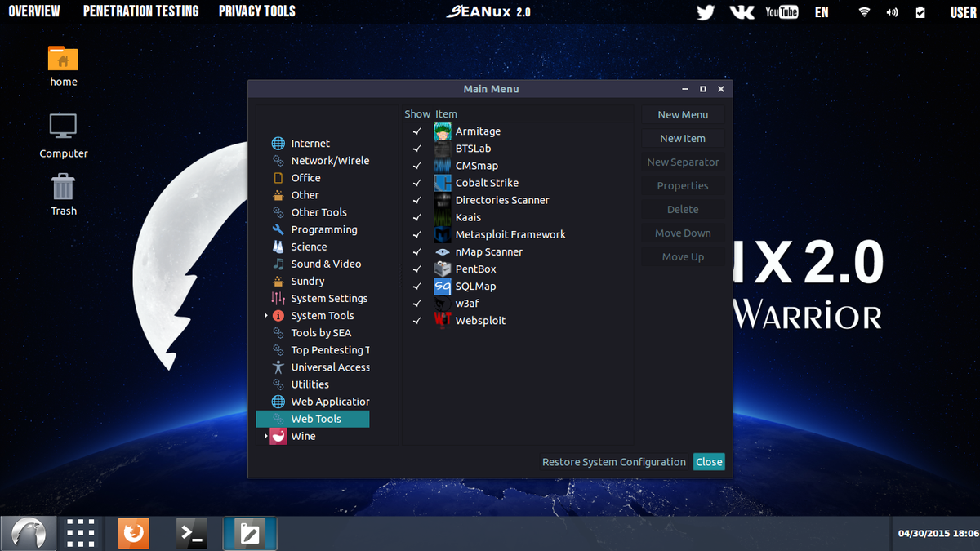Screen dimensions: 980x551
Task: Click the Kaais item icon
Action: 442,217
